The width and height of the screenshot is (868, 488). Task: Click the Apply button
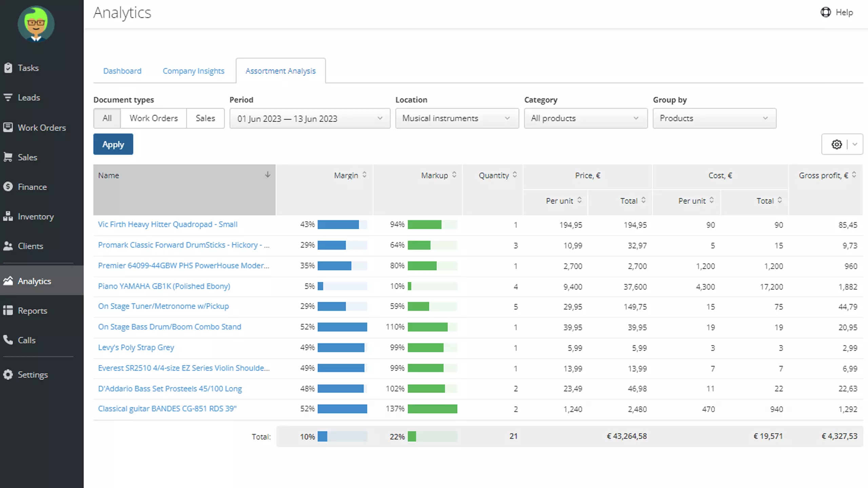pos(113,144)
